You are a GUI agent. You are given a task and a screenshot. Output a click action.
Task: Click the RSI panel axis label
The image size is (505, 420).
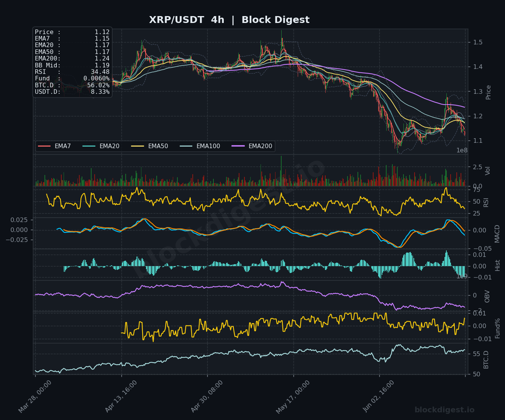click(x=486, y=202)
